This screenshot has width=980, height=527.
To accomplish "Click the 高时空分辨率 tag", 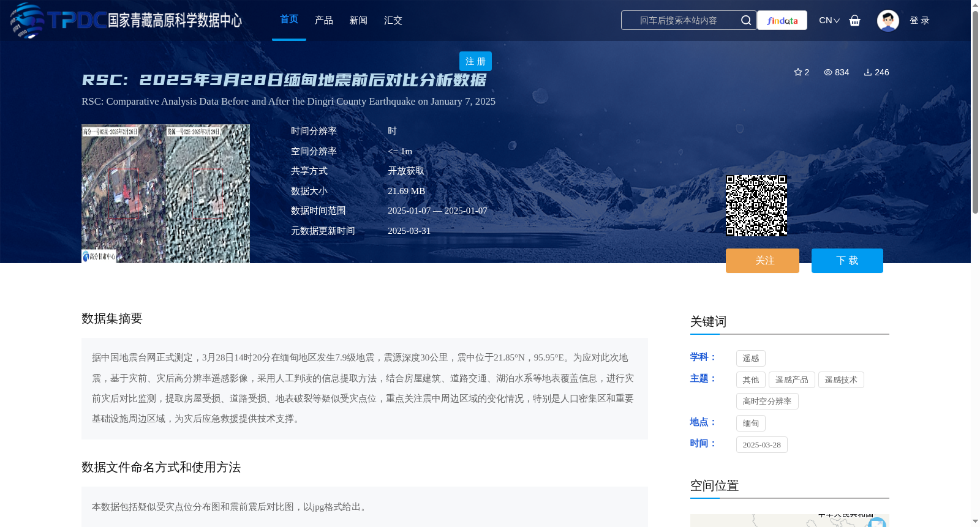I will coord(767,402).
